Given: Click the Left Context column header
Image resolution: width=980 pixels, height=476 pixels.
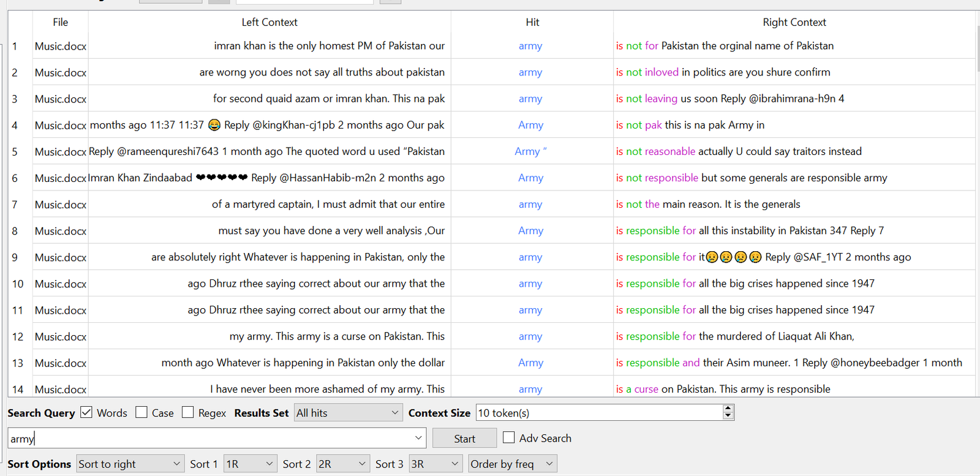Looking at the screenshot, I should [x=269, y=22].
